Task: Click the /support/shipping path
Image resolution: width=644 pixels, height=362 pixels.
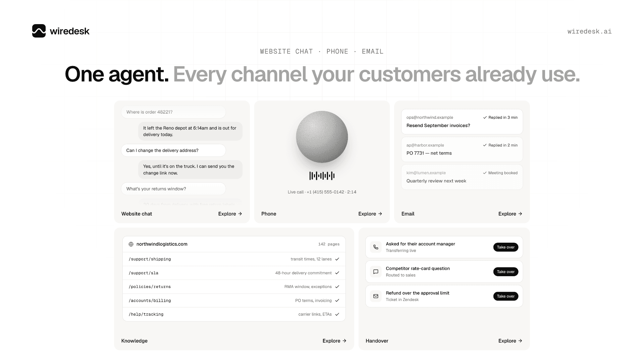Action: pos(150,259)
